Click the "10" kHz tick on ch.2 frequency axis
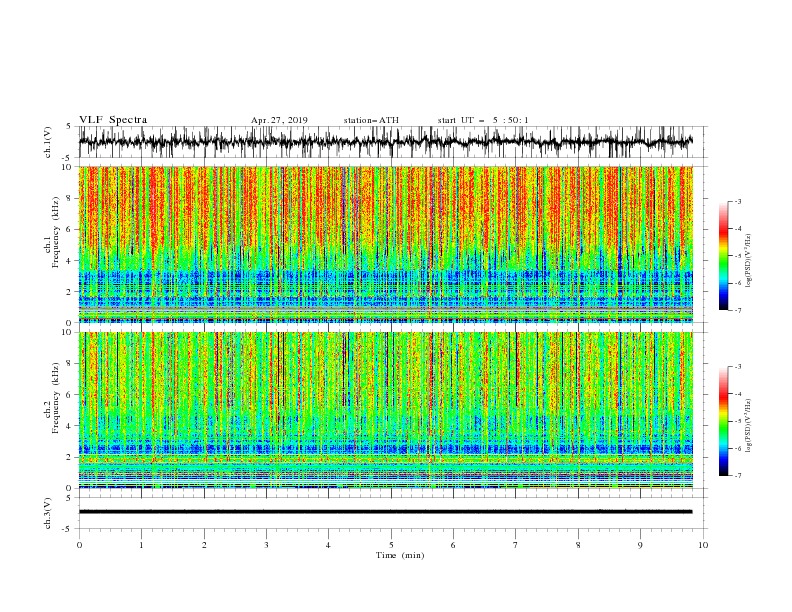The image size is (792, 612). pos(67,332)
